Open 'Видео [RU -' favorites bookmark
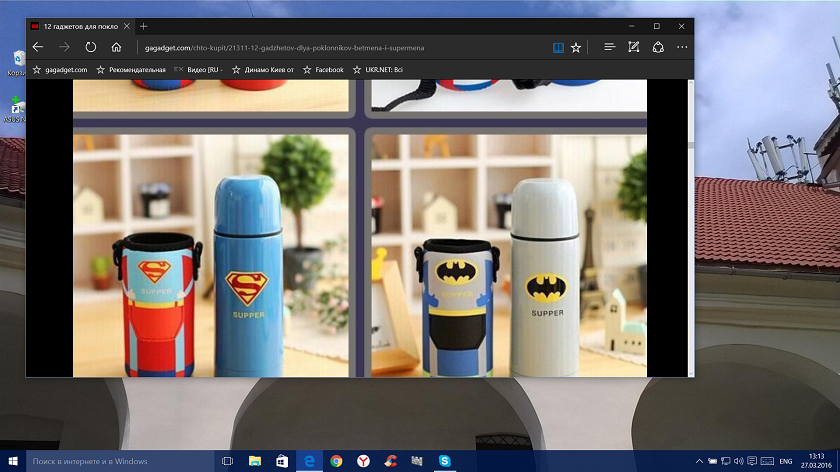 coord(198,70)
